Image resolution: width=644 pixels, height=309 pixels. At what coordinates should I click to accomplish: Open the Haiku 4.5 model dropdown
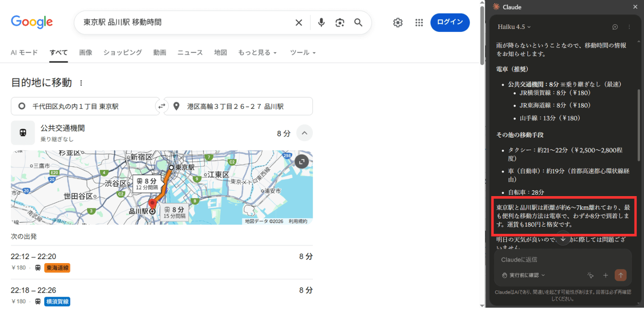click(514, 27)
